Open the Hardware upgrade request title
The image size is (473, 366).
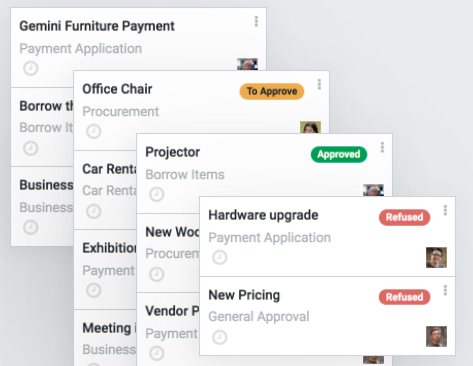(x=263, y=215)
